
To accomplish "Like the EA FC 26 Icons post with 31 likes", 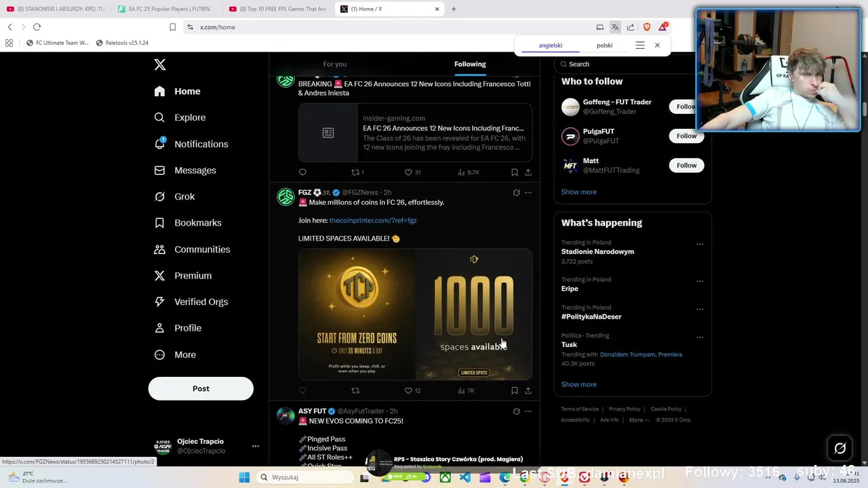I will coord(412,172).
